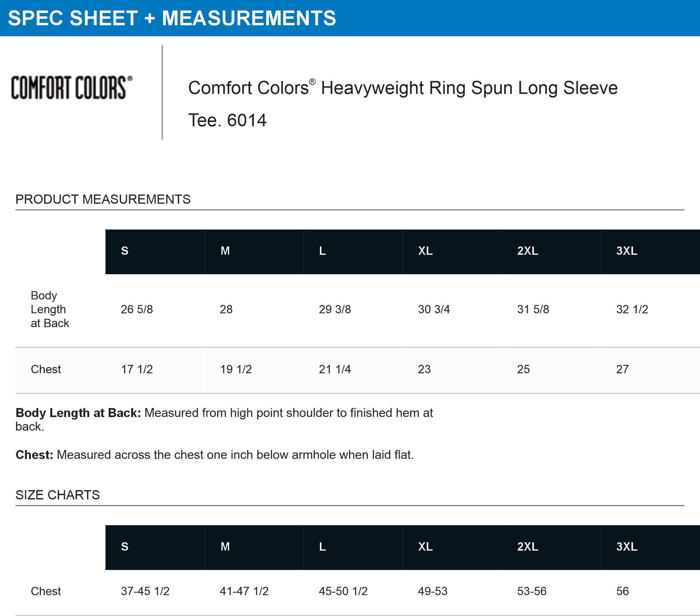This screenshot has height=616, width=700.
Task: Click the 2XL column header in Size Charts
Action: point(527,547)
